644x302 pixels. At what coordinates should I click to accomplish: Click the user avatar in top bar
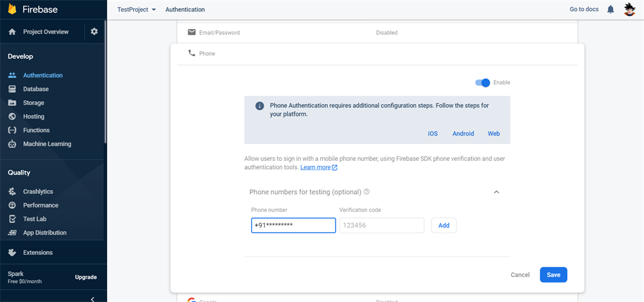[x=630, y=9]
